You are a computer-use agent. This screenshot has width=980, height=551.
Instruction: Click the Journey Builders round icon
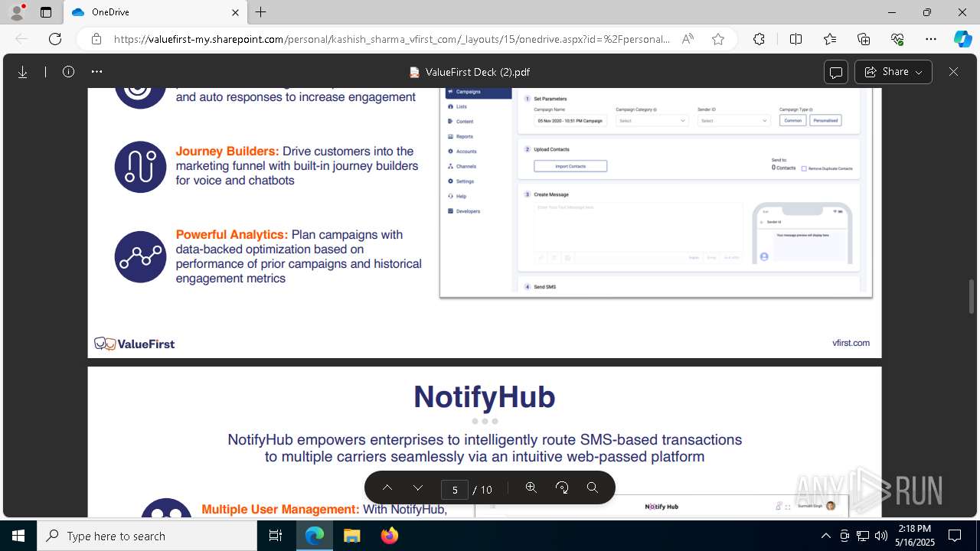141,166
